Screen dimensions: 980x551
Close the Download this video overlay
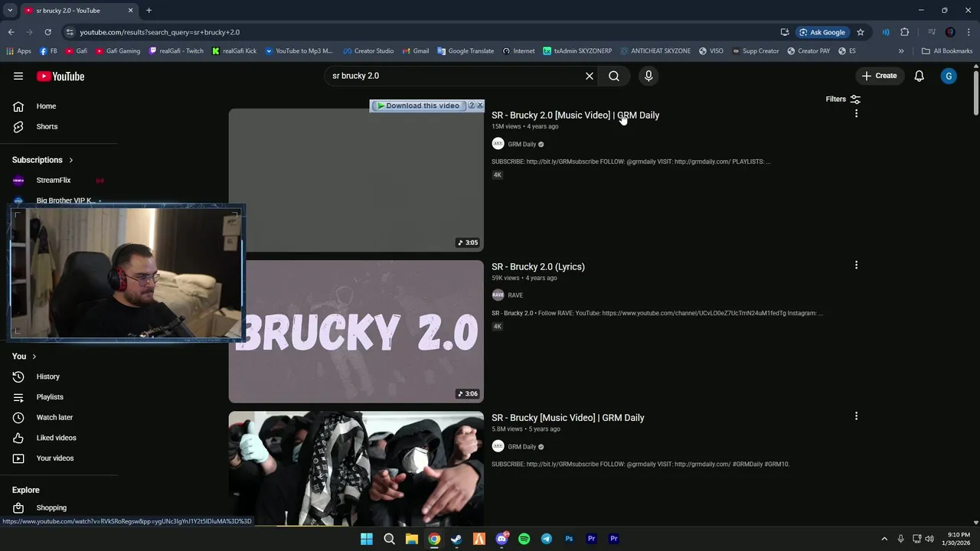(480, 105)
